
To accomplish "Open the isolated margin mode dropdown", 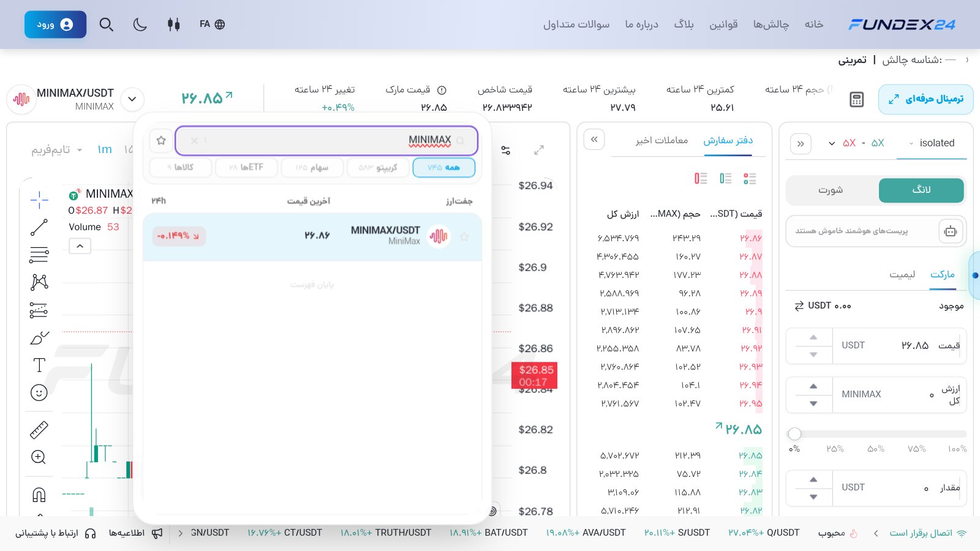I will [932, 143].
